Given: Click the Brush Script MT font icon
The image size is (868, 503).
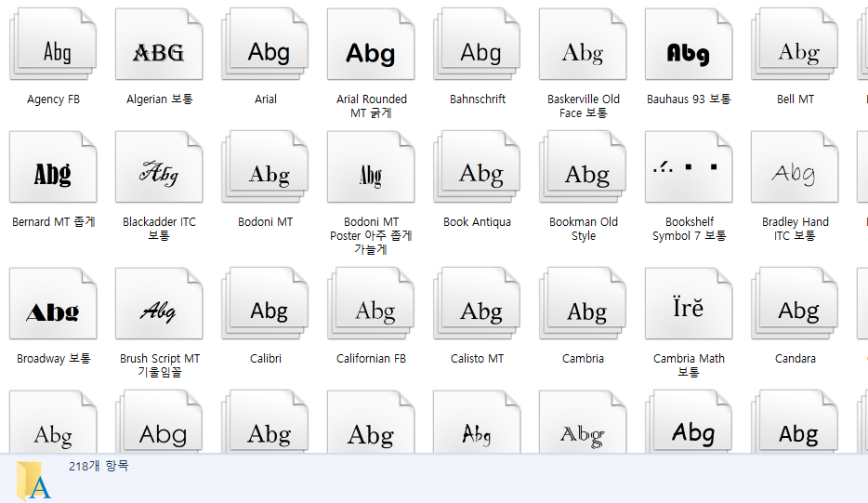Looking at the screenshot, I should [x=159, y=304].
